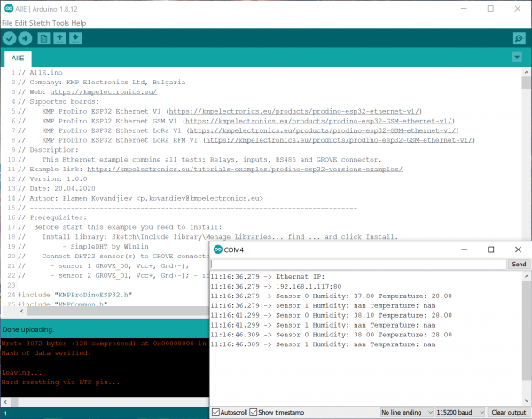Create a new sketch with New icon
This screenshot has width=532, height=419.
pyautogui.click(x=43, y=38)
